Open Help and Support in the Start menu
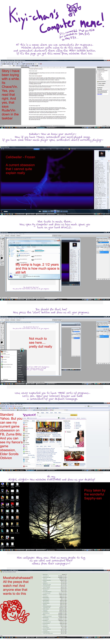 pyautogui.click(x=21, y=379)
